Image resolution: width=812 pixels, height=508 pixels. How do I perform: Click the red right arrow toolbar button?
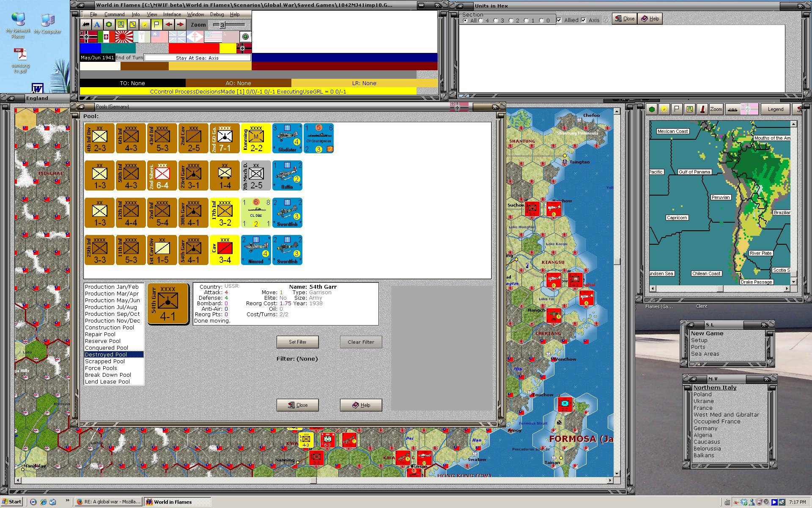tap(180, 25)
